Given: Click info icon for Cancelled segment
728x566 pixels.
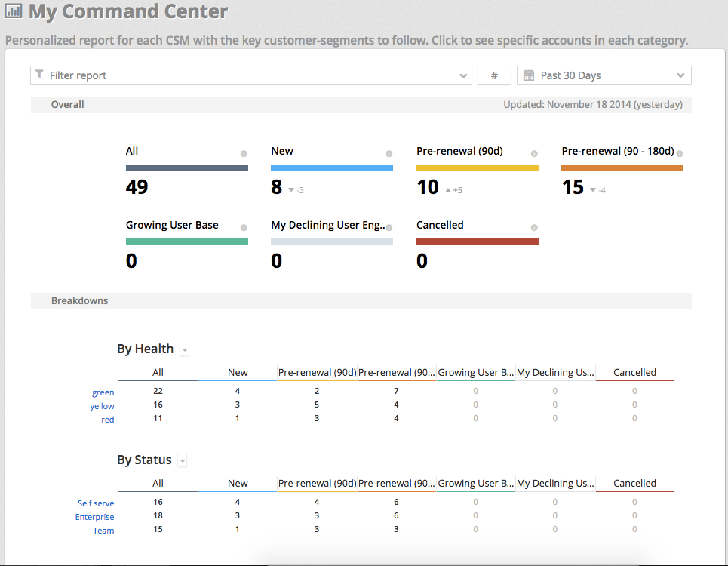Looking at the screenshot, I should (534, 227).
